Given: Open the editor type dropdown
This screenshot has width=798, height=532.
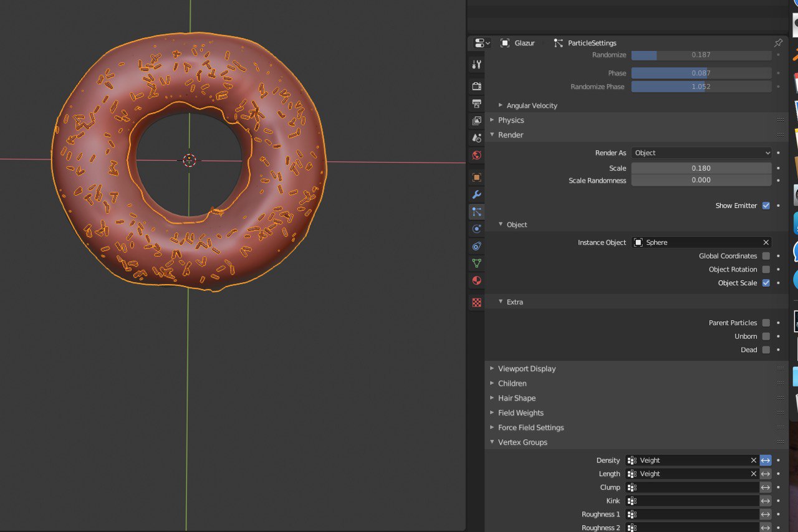Looking at the screenshot, I should click(483, 43).
